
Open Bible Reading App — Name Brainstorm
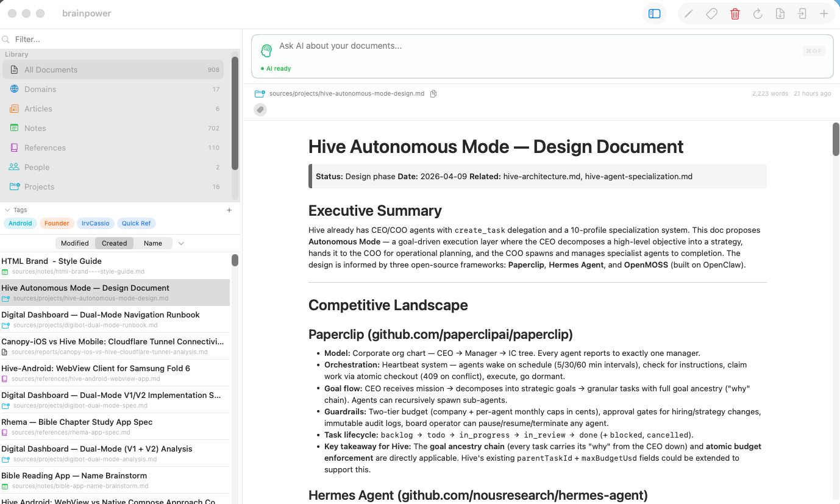(x=115, y=480)
